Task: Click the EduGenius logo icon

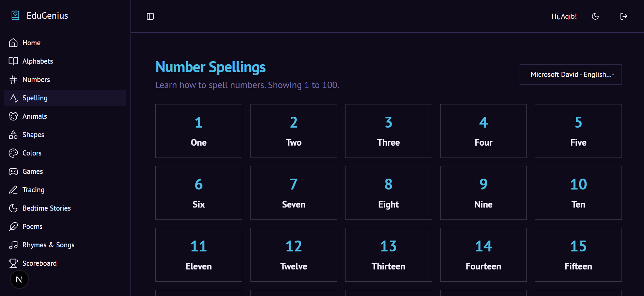Action: pos(15,16)
